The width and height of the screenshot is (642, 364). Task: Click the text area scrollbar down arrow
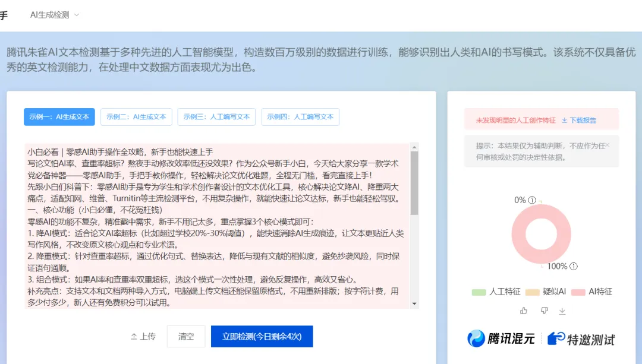click(x=414, y=303)
